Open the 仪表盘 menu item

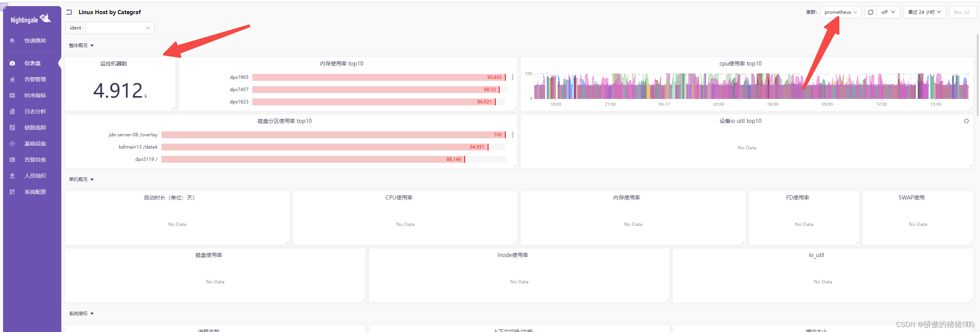click(33, 63)
